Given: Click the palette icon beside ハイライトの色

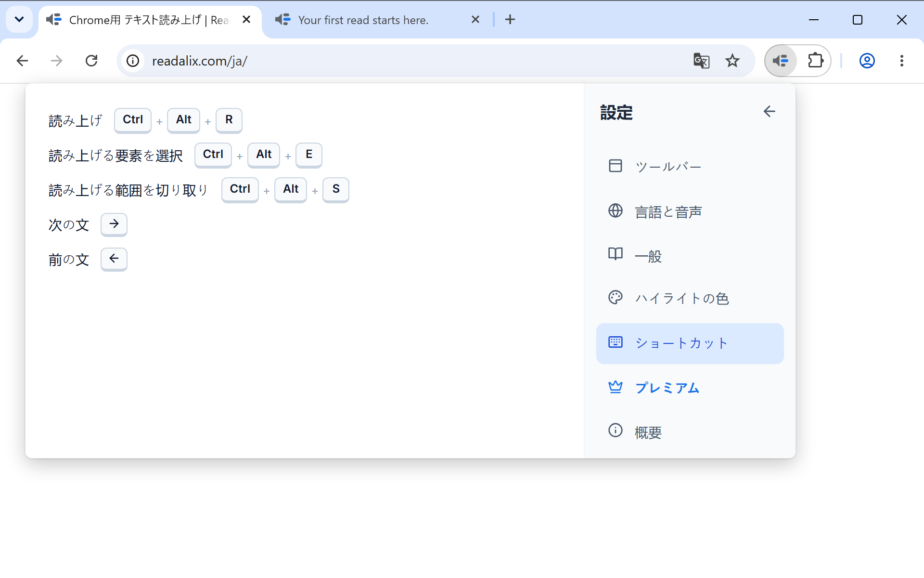Looking at the screenshot, I should point(615,297).
